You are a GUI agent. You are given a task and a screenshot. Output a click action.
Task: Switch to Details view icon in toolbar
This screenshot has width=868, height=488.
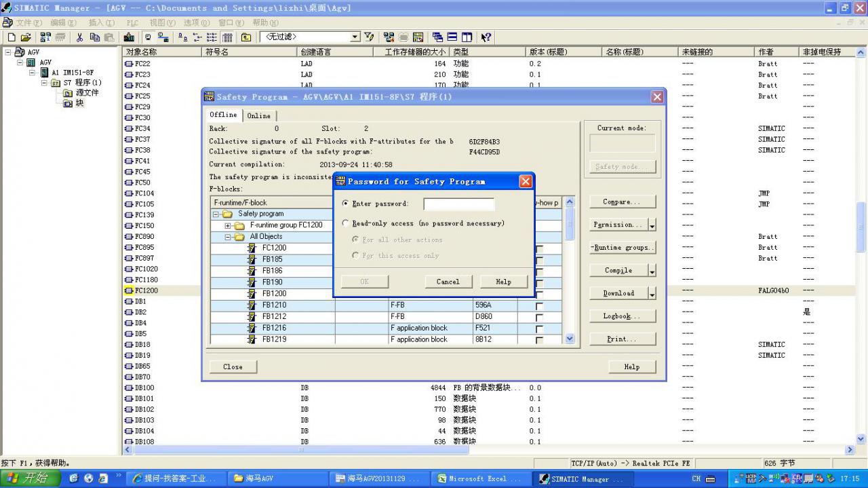tap(228, 37)
